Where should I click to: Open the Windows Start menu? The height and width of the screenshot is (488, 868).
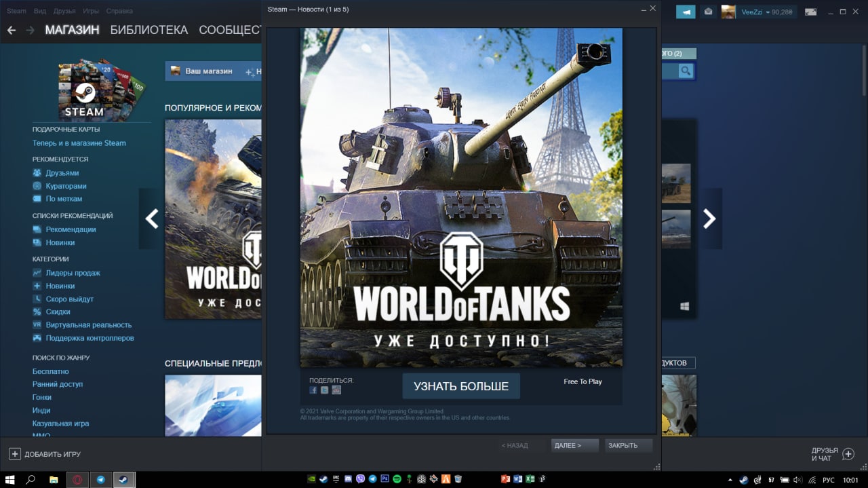point(9,479)
